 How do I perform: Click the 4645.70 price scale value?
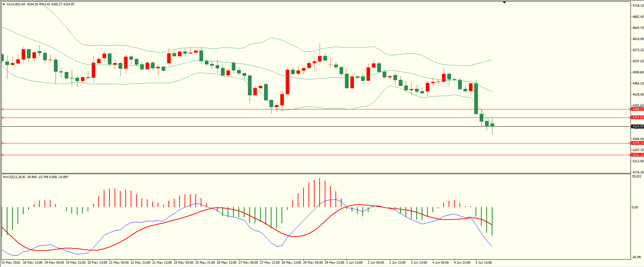[638, 28]
